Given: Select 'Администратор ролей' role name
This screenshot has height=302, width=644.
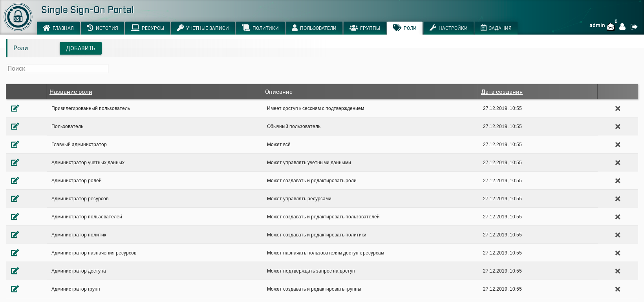Looking at the screenshot, I should point(77,181).
